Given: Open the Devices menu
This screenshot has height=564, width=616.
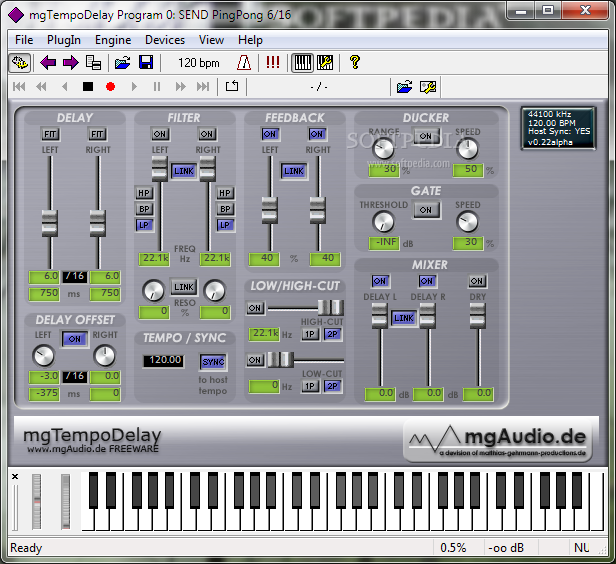Looking at the screenshot, I should tap(165, 40).
